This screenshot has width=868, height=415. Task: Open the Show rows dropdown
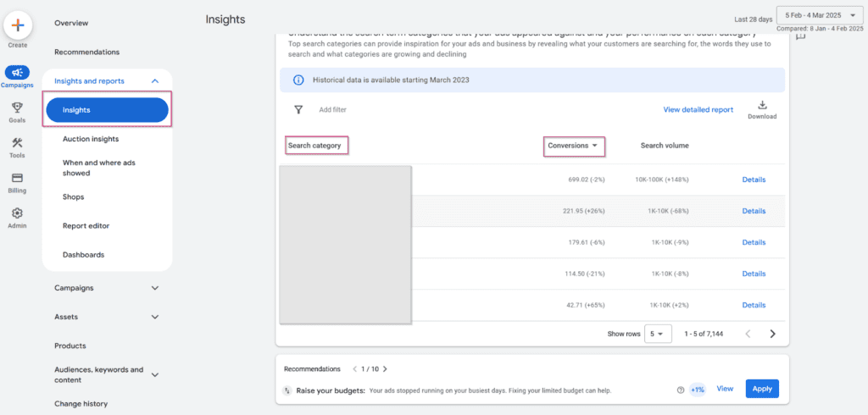[x=658, y=334]
